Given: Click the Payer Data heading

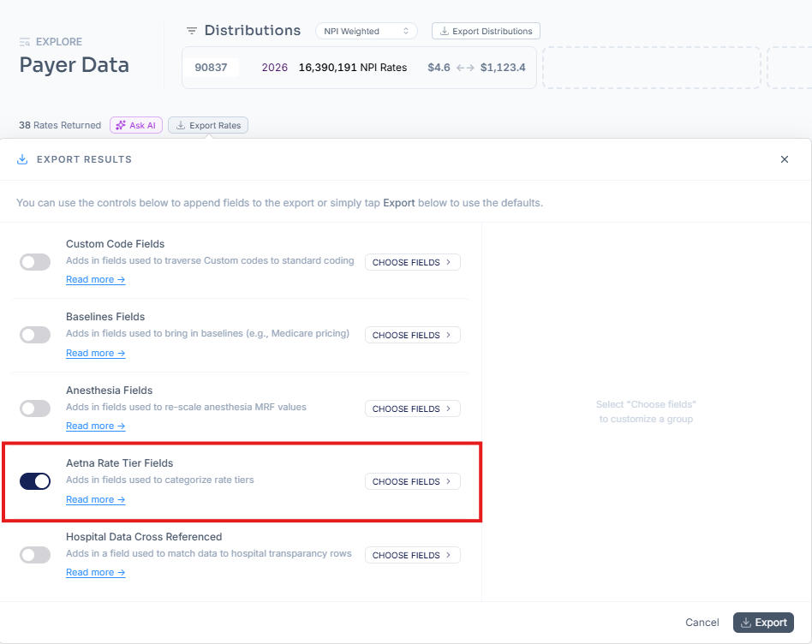Looking at the screenshot, I should pos(74,65).
